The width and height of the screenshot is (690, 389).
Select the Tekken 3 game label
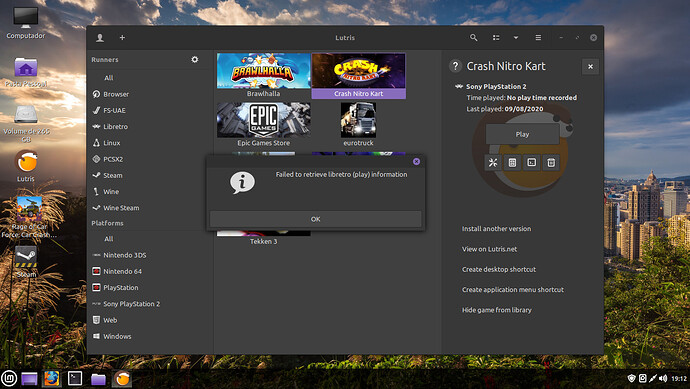point(264,242)
